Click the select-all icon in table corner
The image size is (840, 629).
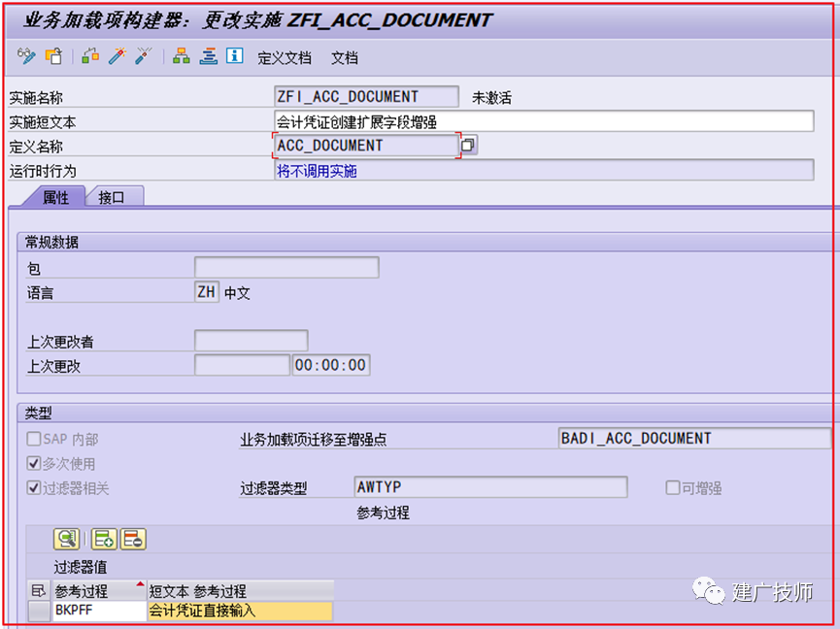tap(39, 590)
